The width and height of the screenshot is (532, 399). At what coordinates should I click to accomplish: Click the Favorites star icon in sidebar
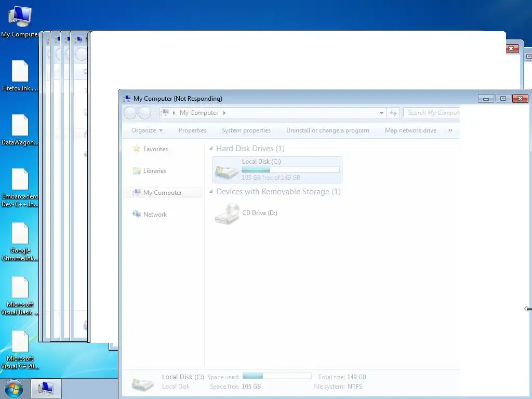tap(137, 148)
